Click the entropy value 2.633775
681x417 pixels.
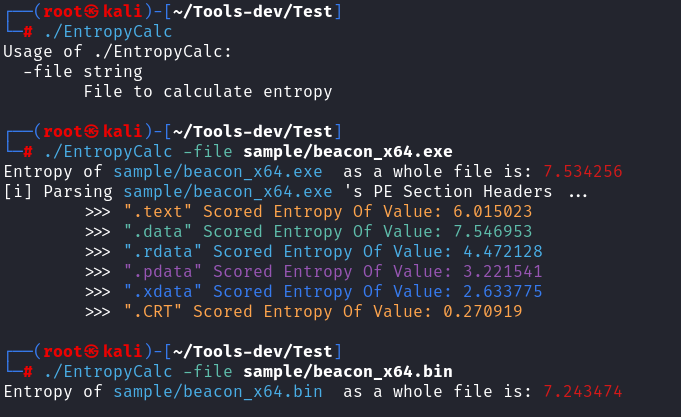pyautogui.click(x=502, y=291)
